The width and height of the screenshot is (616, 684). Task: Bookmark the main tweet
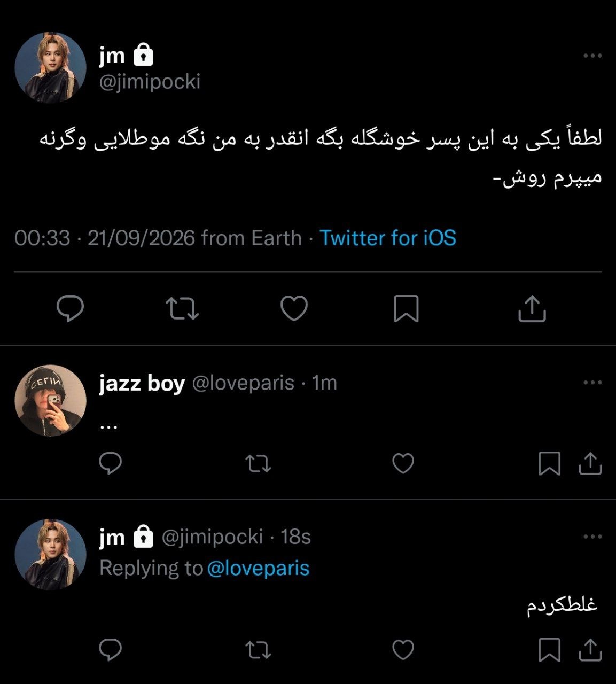(406, 309)
